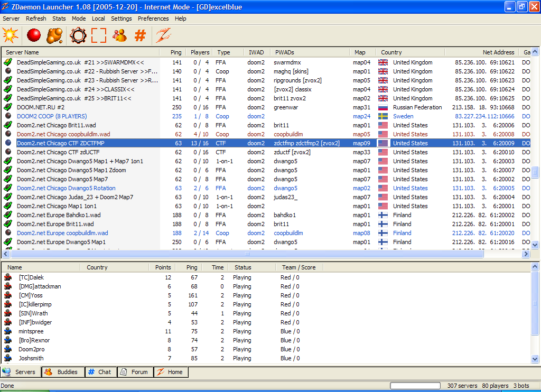Select Doom2.net Chicago Dwango5 Rotation server
This screenshot has height=392, width=541.
tap(266, 188)
